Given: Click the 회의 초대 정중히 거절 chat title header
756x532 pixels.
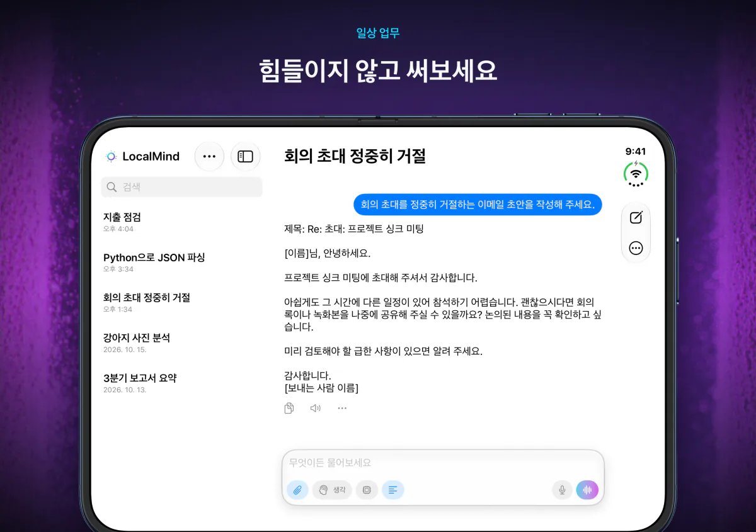Looking at the screenshot, I should click(x=355, y=156).
